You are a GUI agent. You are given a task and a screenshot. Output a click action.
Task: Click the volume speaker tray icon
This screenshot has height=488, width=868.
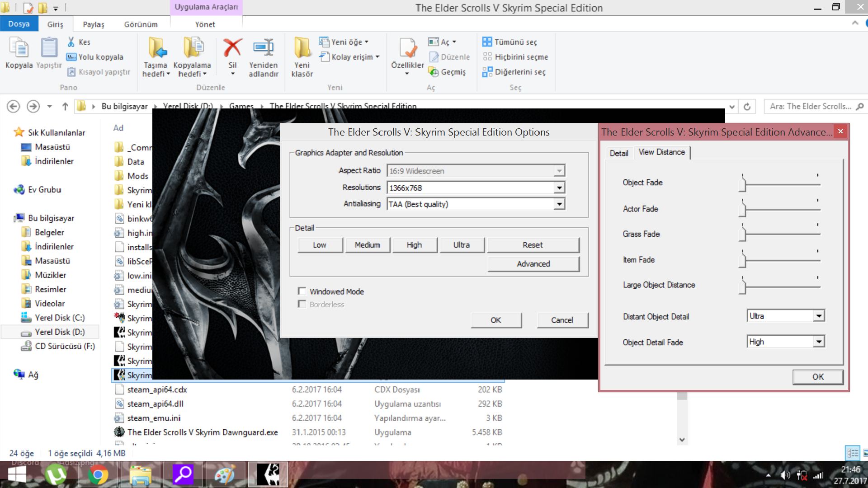(x=785, y=475)
